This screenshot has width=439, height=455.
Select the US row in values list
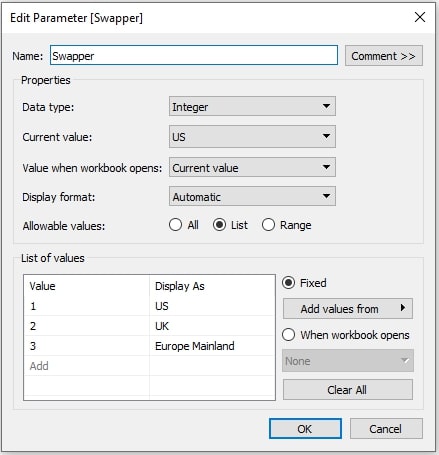(x=149, y=306)
